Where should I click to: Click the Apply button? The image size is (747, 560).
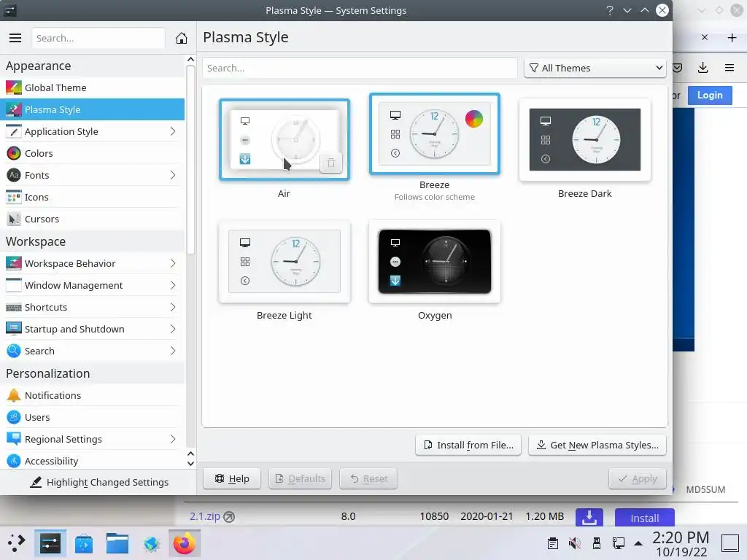click(x=638, y=478)
